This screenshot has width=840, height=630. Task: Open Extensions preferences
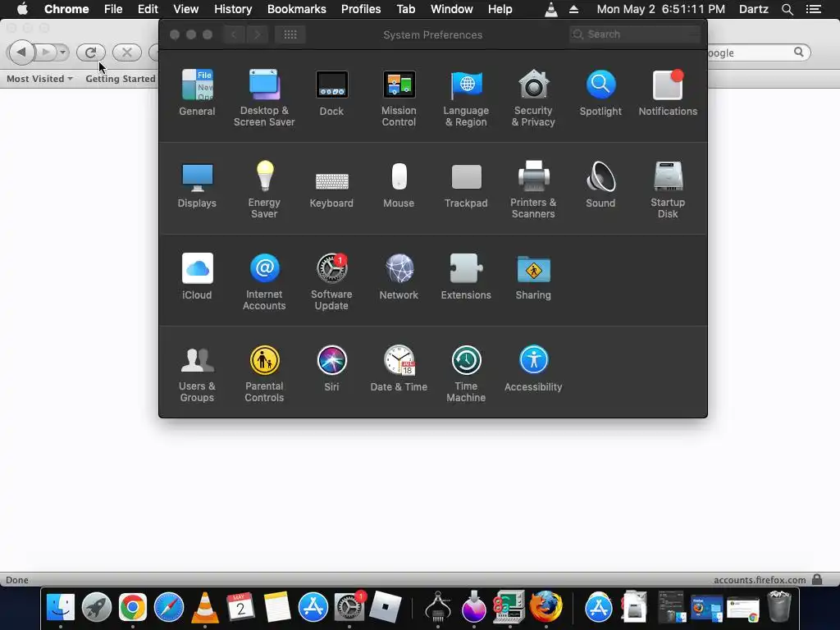click(466, 276)
